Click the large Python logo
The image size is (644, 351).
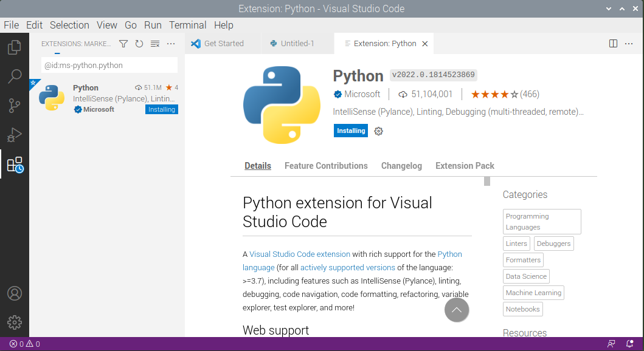(x=282, y=105)
